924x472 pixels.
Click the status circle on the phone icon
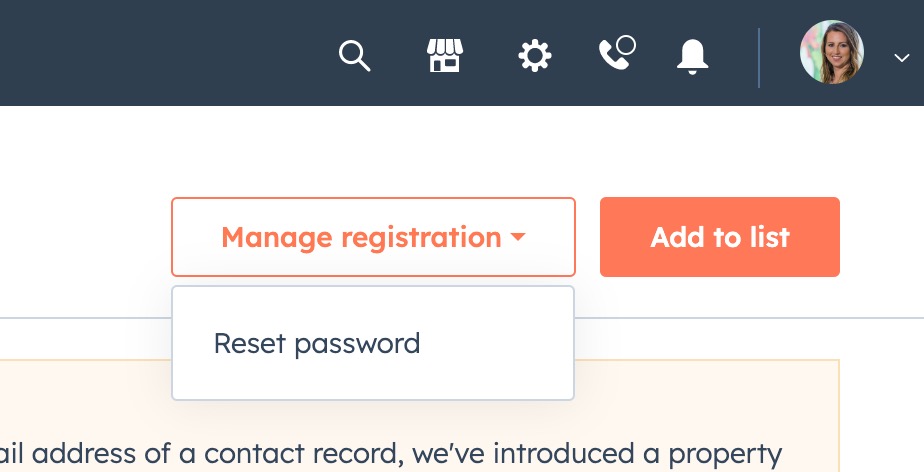tap(627, 44)
